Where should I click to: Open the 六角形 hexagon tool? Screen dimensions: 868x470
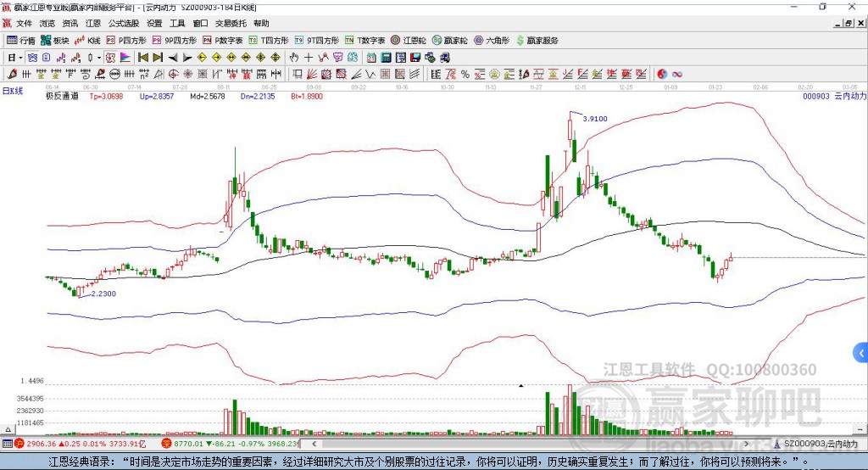click(x=492, y=41)
